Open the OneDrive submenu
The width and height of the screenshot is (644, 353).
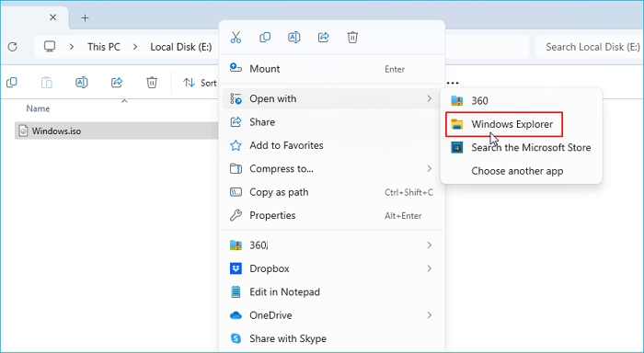point(332,315)
